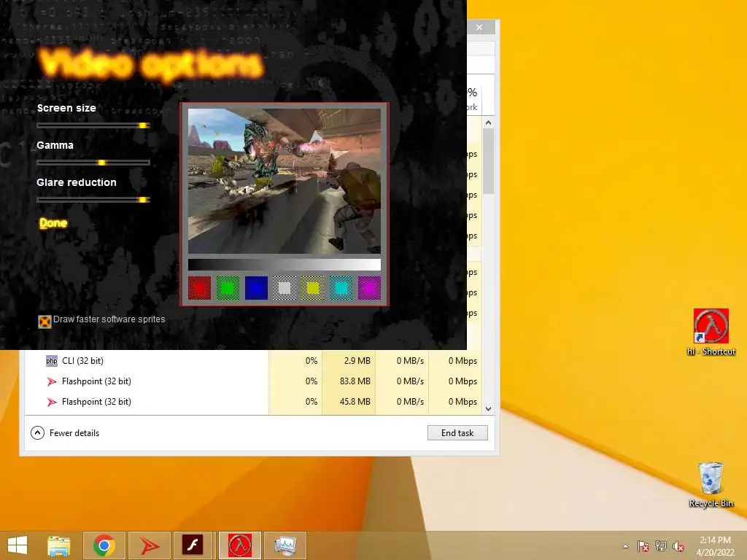Switch to Task Manager in the taskbar
The width and height of the screenshot is (747, 560).
coord(285,545)
